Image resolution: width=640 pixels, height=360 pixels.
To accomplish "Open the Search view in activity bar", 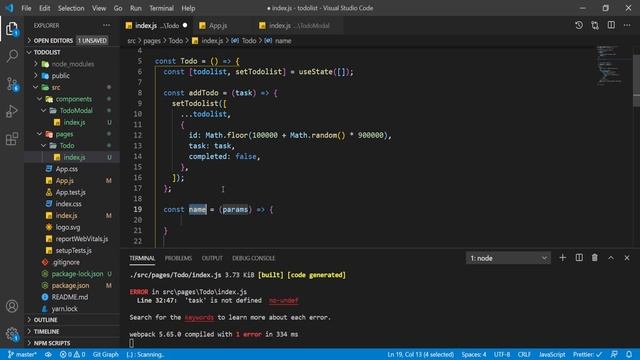I will [x=12, y=56].
